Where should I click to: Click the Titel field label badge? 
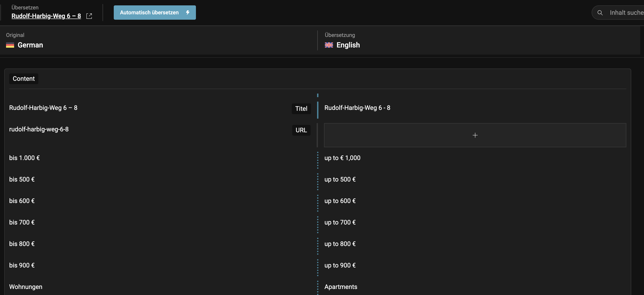point(301,109)
